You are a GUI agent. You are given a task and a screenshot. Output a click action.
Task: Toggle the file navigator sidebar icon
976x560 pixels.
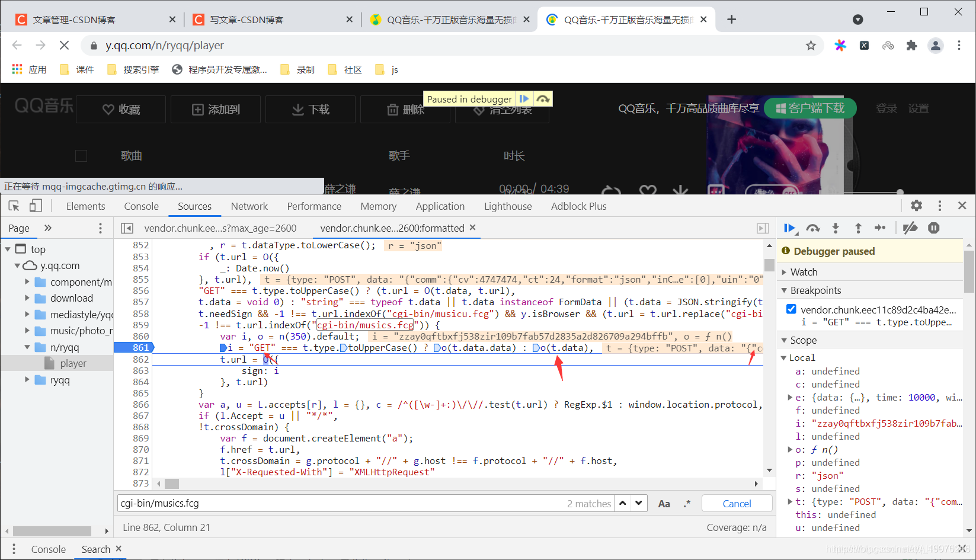coord(127,228)
